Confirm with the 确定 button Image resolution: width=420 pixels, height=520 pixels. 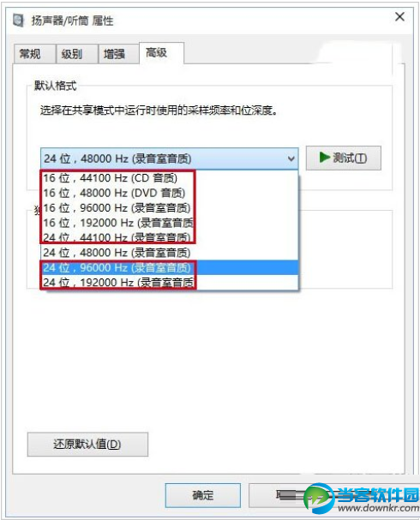point(203,495)
